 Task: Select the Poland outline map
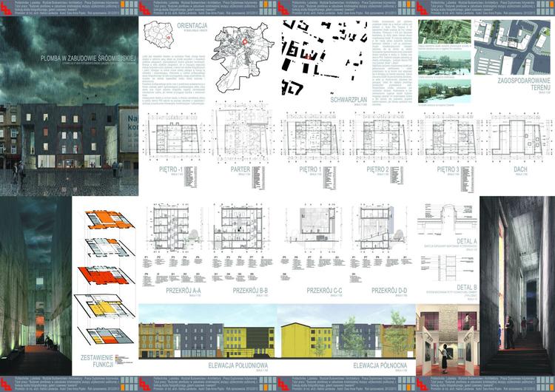(158, 35)
